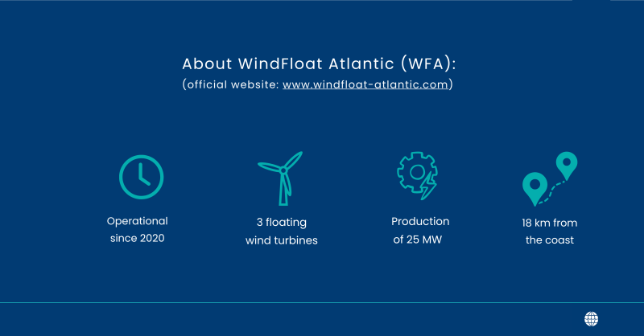Image resolution: width=644 pixels, height=336 pixels.
Task: Click the About WindFloat Atlantic heading
Action: coord(319,64)
